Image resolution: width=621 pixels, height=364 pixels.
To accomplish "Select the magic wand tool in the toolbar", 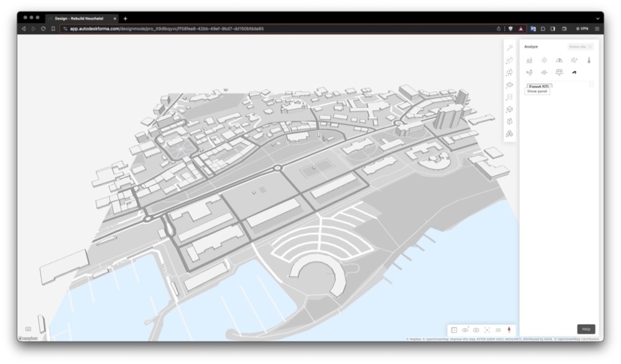I will point(510,48).
